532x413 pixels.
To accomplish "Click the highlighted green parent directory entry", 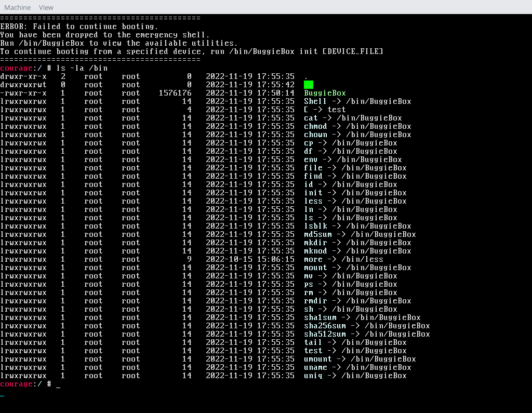I will tap(309, 85).
